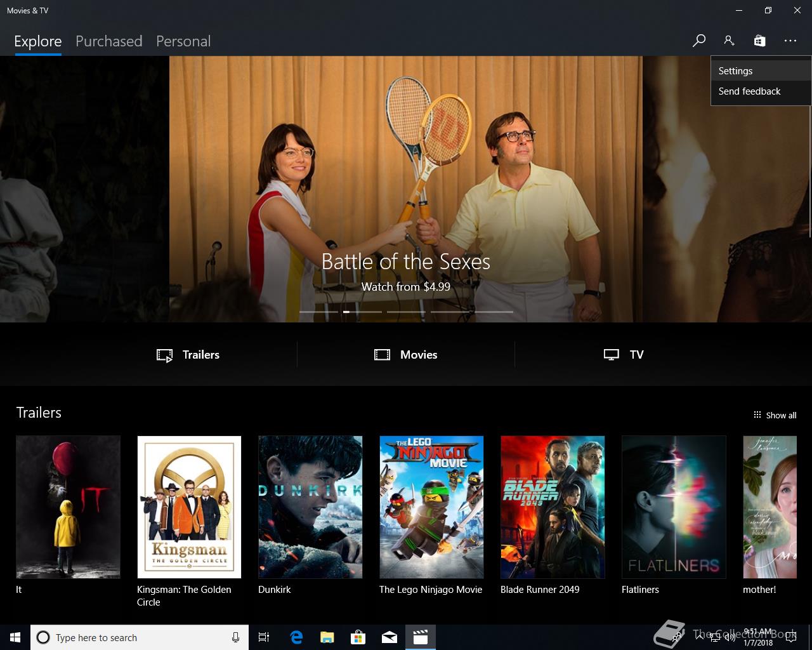Open the Personal tab
The width and height of the screenshot is (812, 650).
click(183, 41)
